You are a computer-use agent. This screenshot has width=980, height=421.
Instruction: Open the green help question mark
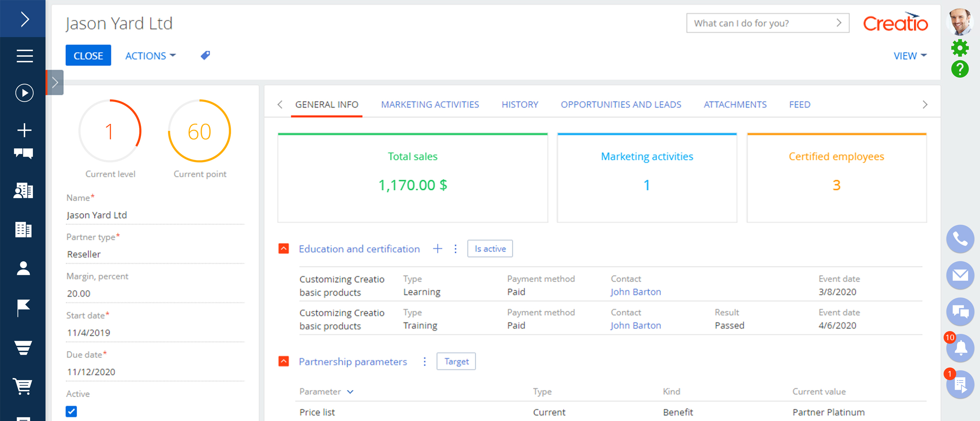click(x=960, y=69)
